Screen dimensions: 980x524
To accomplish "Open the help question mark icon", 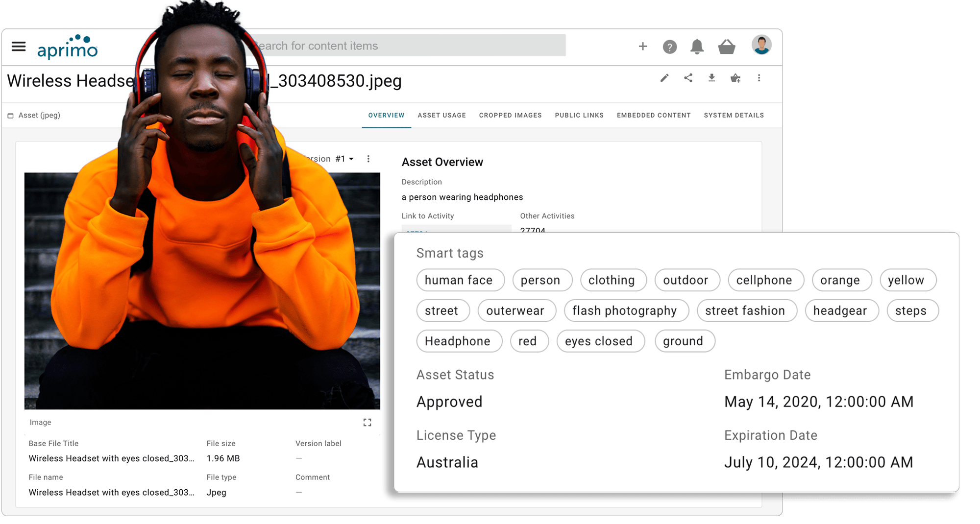I will click(670, 47).
